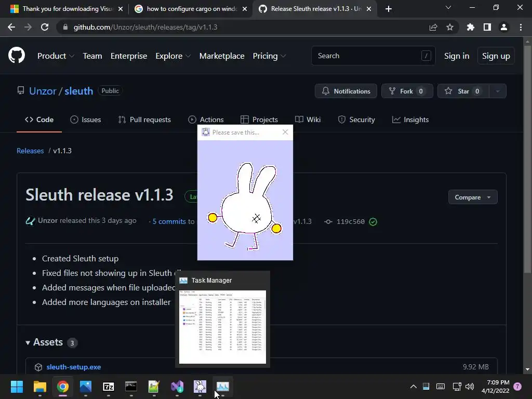The height and width of the screenshot is (399, 532).
Task: Open File Explorer from taskbar
Action: coord(39,387)
